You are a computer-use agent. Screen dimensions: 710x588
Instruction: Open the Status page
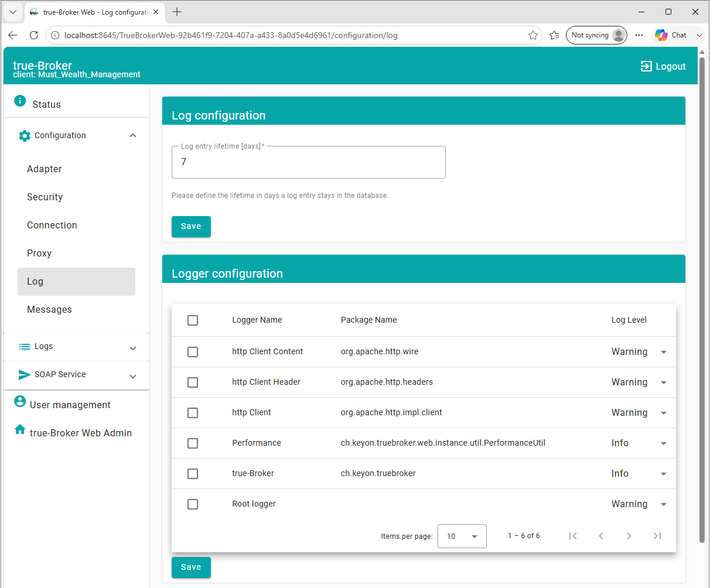pos(46,104)
